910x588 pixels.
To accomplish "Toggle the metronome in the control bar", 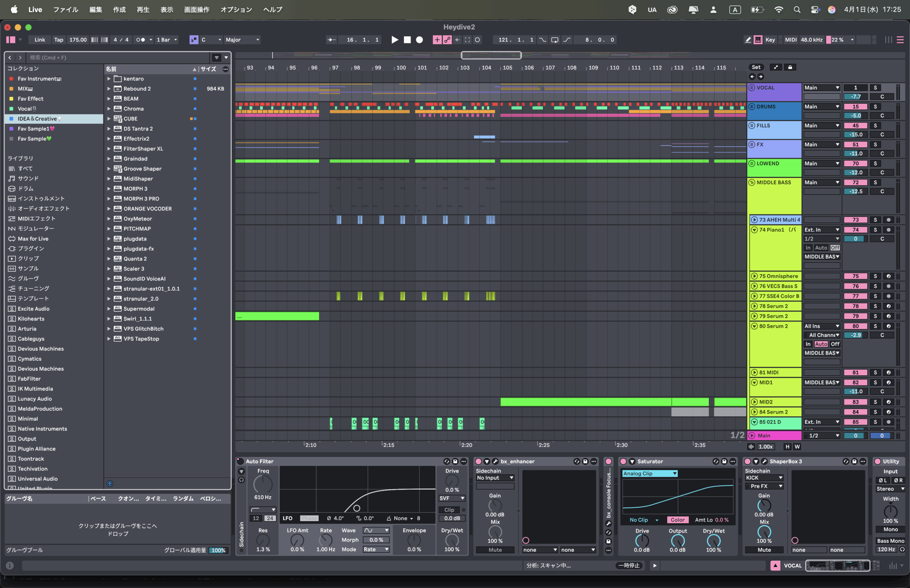I will pyautogui.click(x=140, y=40).
